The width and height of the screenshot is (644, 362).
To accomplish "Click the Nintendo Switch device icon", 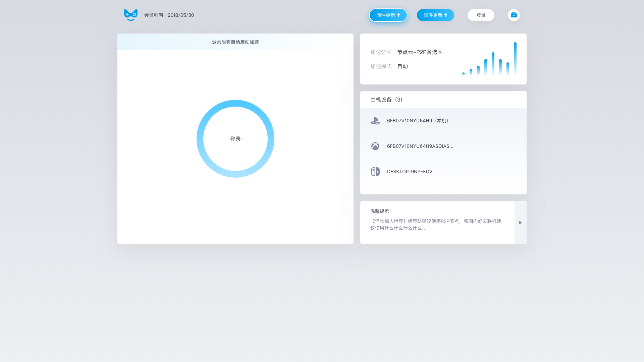I will click(x=375, y=172).
